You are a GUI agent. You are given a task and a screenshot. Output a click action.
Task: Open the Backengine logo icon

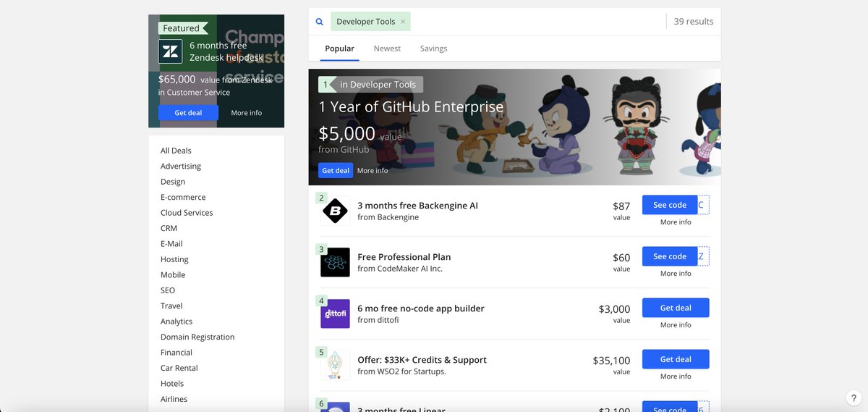point(335,211)
